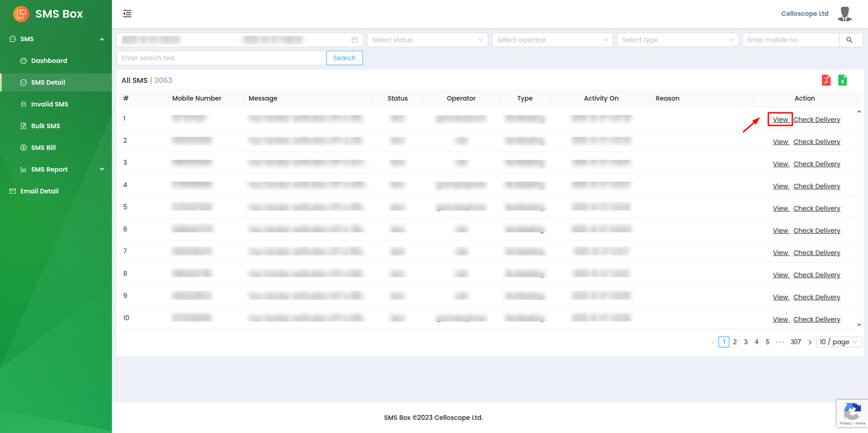Open the Select operator dropdown

[x=552, y=40]
